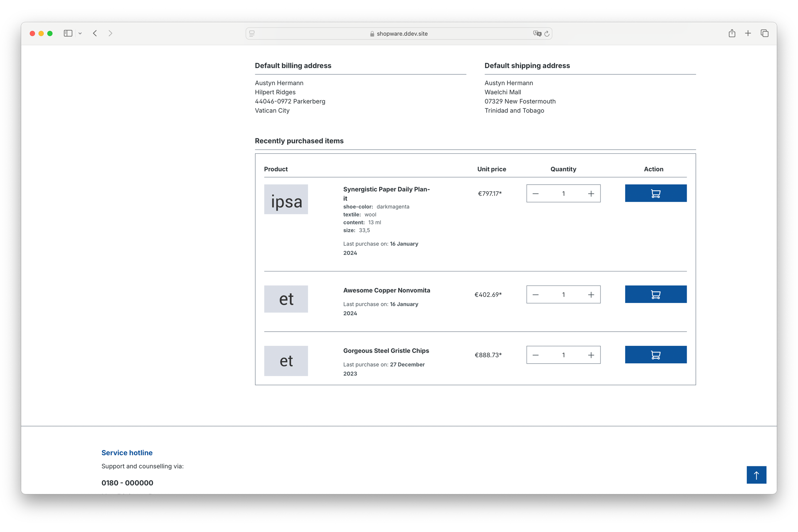Screen dimensions: 798x532
Task: Decrease quantity of Gorgeous Steel Gristle Chips
Action: pos(536,355)
